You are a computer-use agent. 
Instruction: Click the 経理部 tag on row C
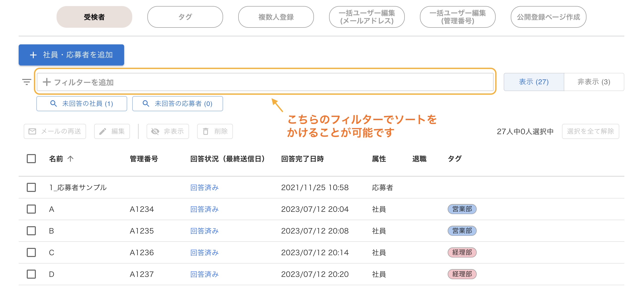click(462, 252)
